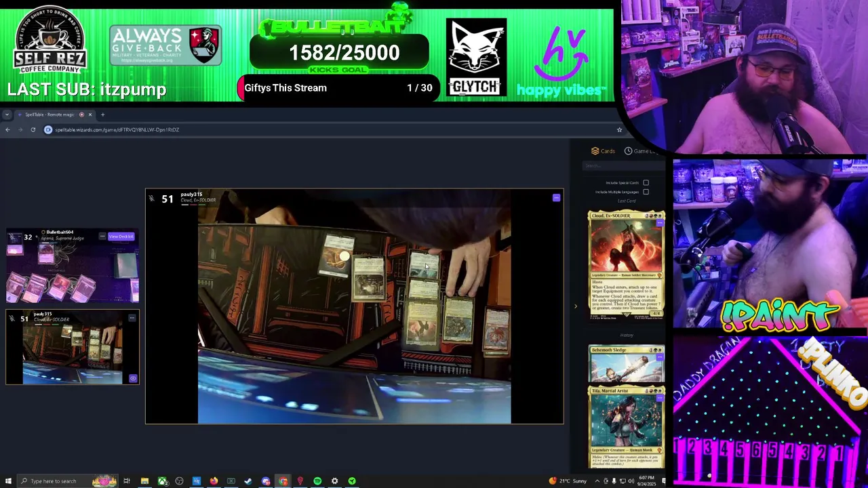Open File Explorer from the taskbar
Image resolution: width=868 pixels, height=488 pixels.
tap(144, 481)
